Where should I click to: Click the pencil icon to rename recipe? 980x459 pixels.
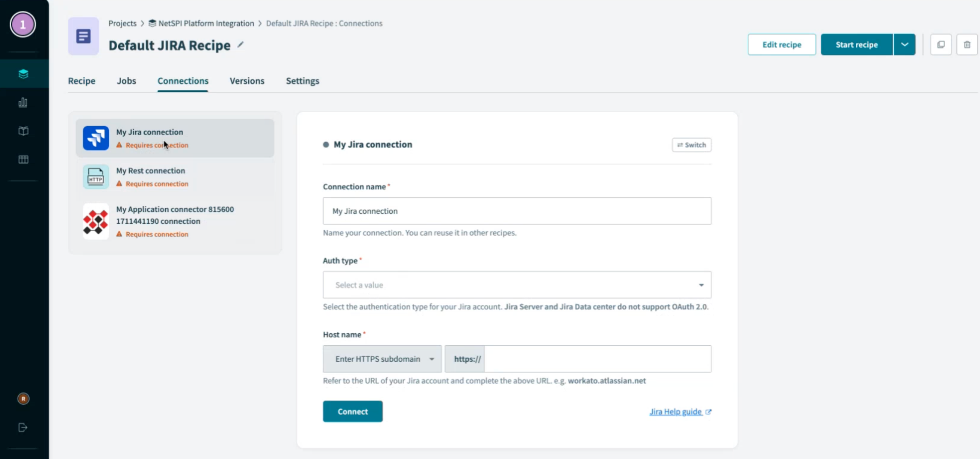click(x=240, y=45)
